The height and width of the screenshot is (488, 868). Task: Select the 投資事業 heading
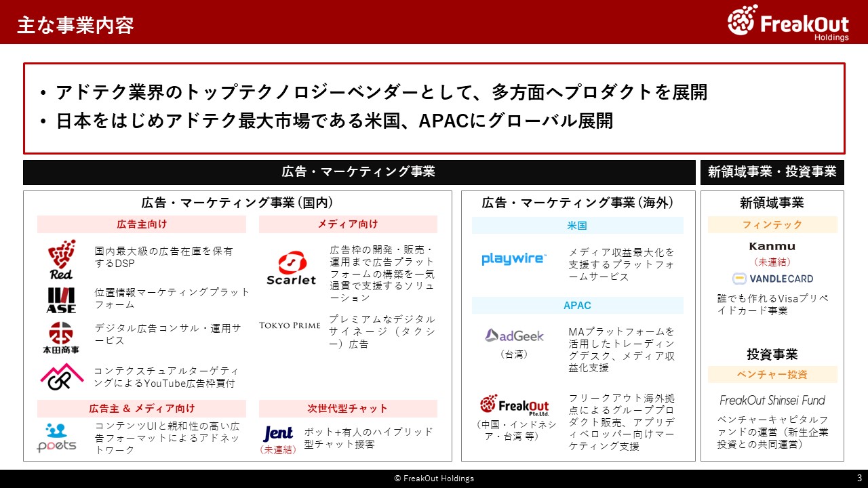[x=772, y=354]
